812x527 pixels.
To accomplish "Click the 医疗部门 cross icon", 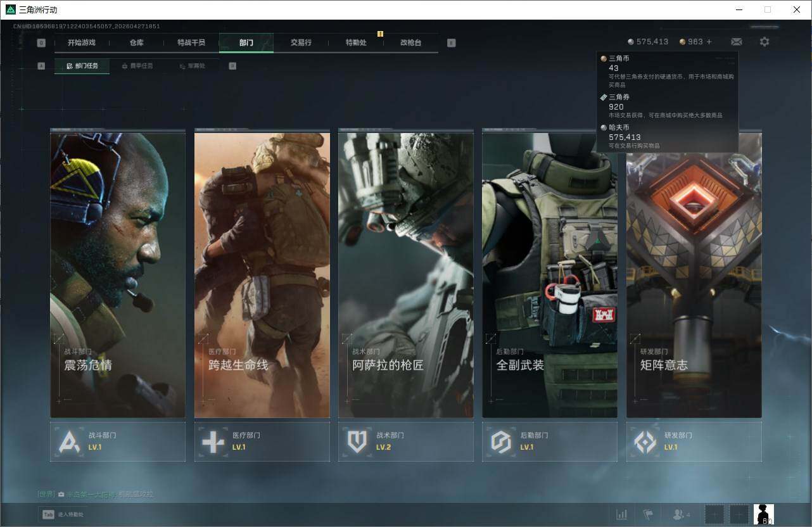I will (x=213, y=441).
